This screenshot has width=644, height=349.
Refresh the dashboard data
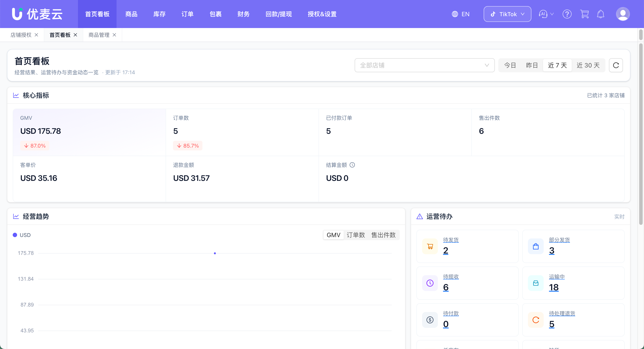tap(616, 65)
